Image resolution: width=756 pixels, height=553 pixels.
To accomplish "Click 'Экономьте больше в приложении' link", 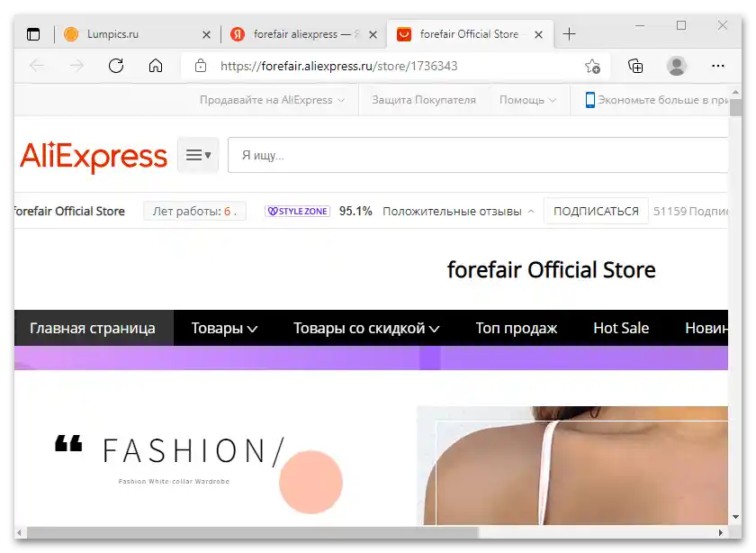I will 663,100.
